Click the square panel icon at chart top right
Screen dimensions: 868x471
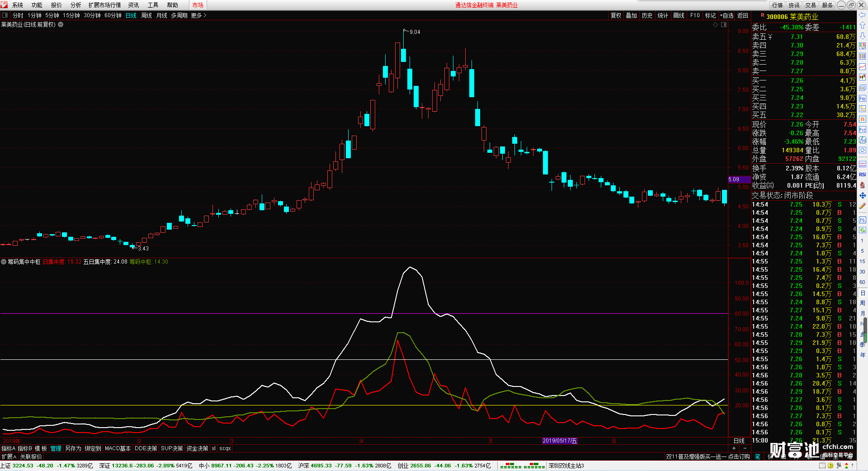click(723, 25)
